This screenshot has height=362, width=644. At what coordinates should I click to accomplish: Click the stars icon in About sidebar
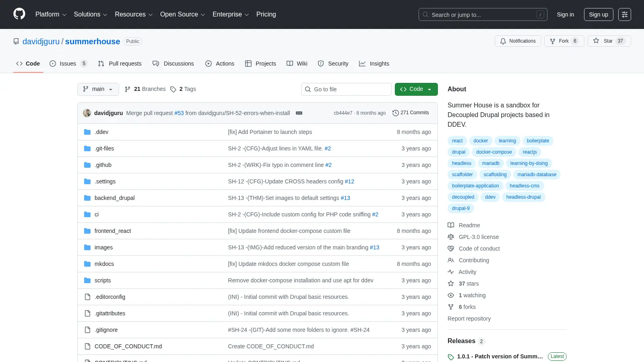[x=451, y=284]
